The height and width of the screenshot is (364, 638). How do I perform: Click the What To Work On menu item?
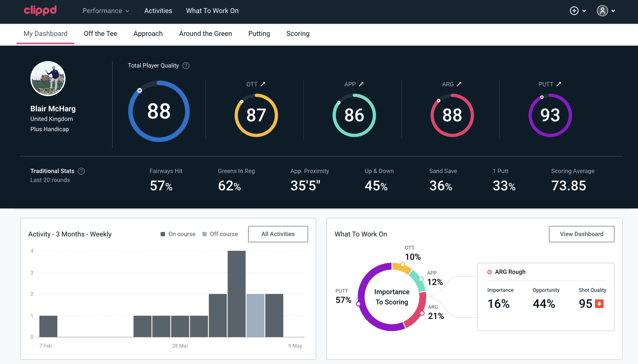coord(212,11)
